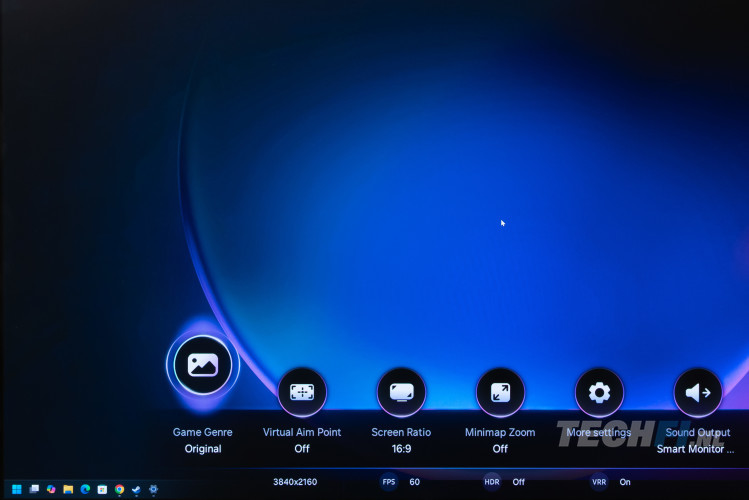Select the Sound Output speaker icon

click(x=698, y=393)
